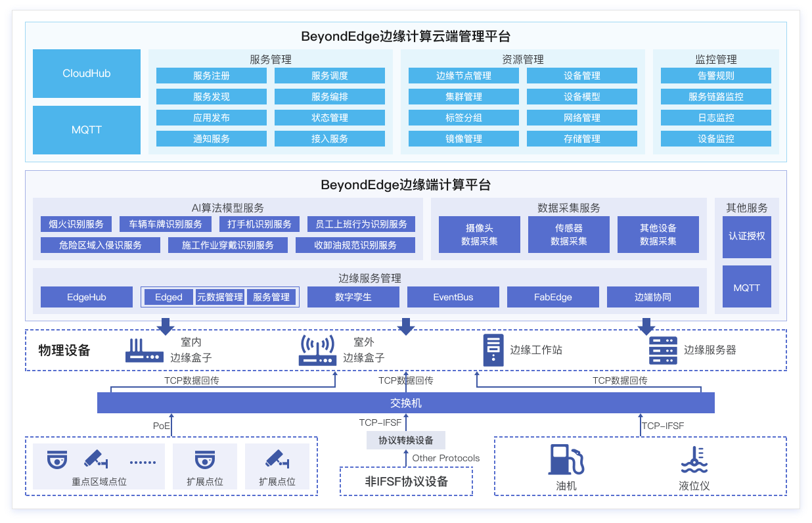
Task: Select the 协议转换设备 box
Action: tap(406, 440)
